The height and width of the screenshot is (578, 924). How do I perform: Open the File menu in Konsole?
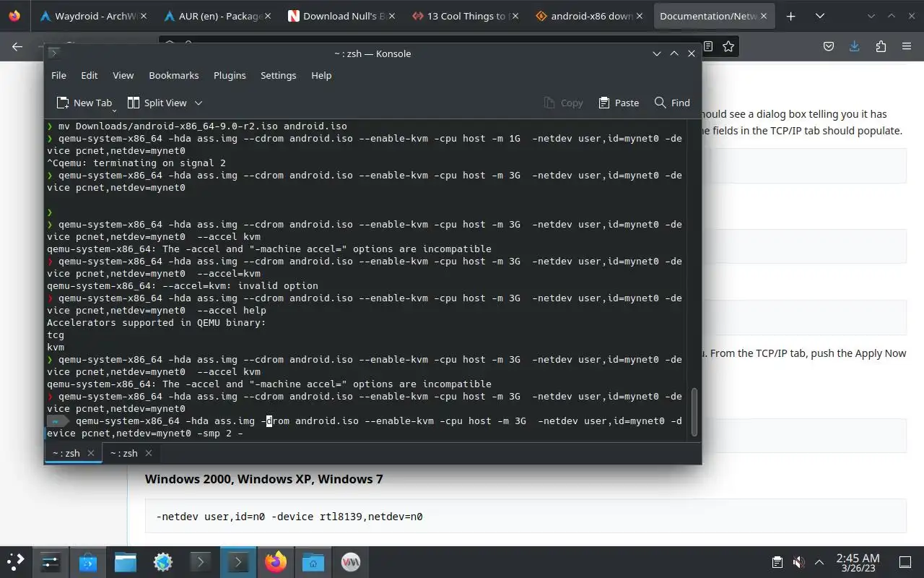[x=59, y=75]
